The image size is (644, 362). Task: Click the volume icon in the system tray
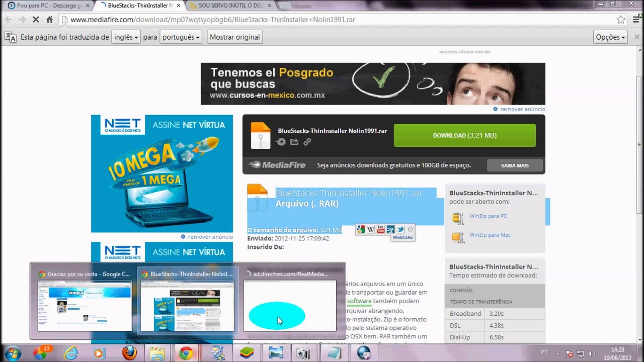click(591, 353)
